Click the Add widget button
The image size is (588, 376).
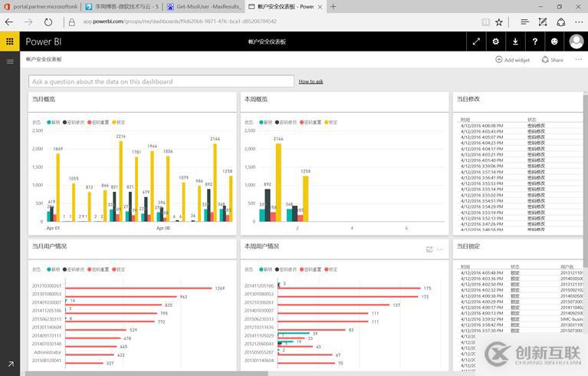[x=513, y=60]
